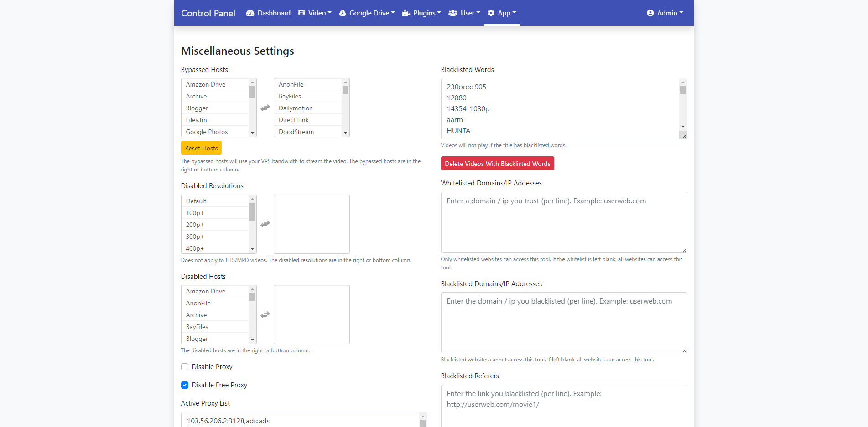Image resolution: width=868 pixels, height=427 pixels.
Task: Click the Google Drive logo icon
Action: (x=343, y=13)
